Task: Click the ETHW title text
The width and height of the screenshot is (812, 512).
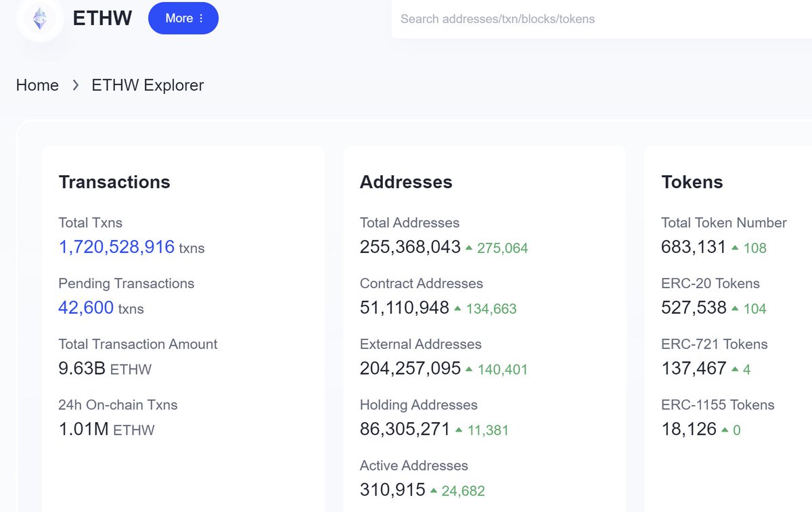Action: coord(102,18)
